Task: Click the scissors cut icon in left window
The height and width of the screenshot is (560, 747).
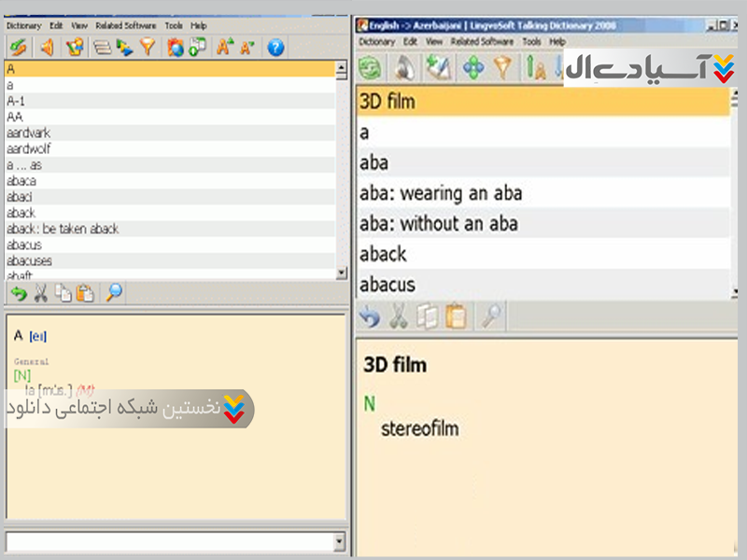Action: coord(41,293)
